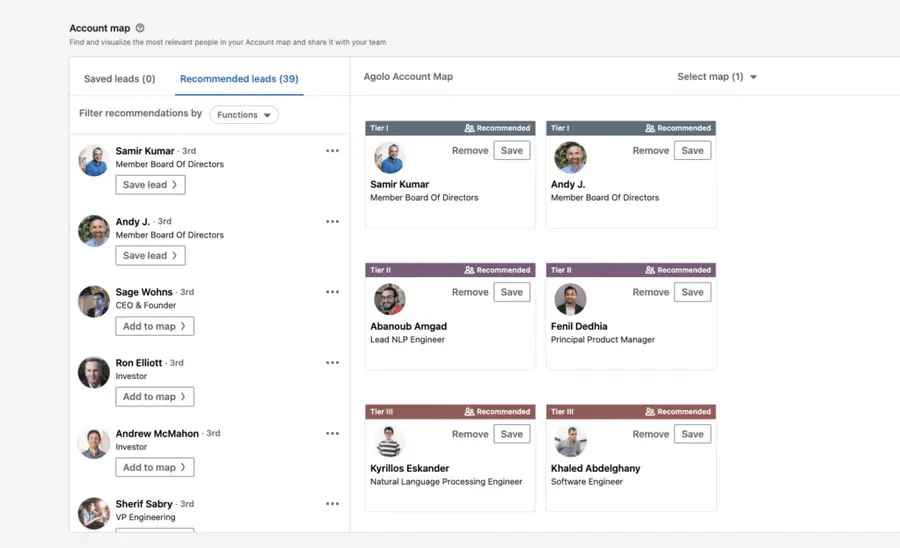
Task: Remove Fenil Dedhia from the map
Action: (650, 292)
